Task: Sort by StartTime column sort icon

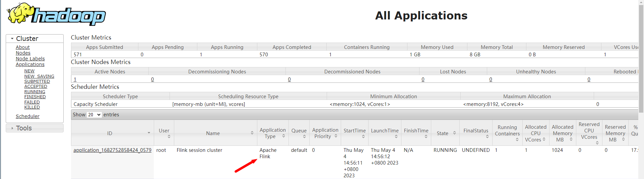Action: pos(363,136)
